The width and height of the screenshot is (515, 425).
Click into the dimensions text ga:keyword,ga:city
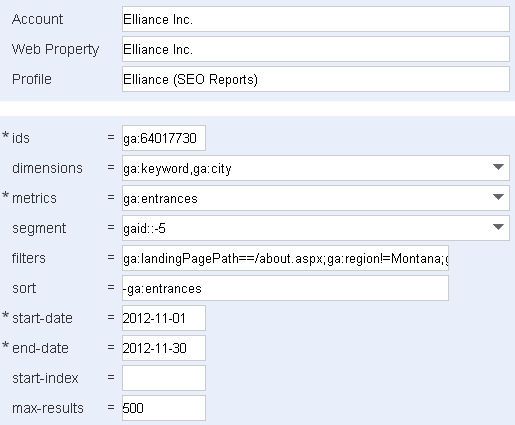coord(177,168)
